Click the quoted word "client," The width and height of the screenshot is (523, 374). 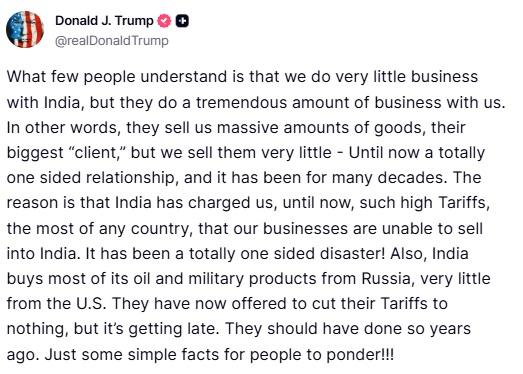point(98,153)
